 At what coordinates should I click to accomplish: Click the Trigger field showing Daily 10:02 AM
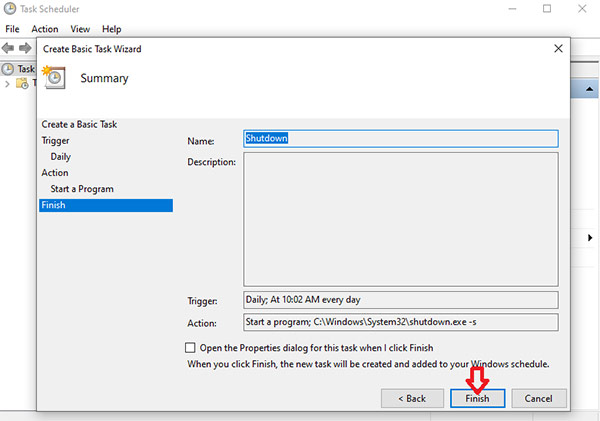[x=401, y=300]
